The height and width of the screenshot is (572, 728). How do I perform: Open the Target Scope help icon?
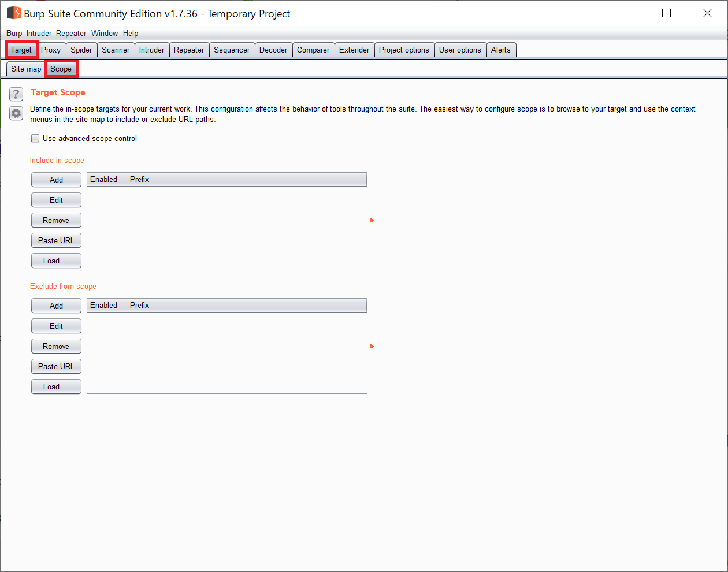(x=16, y=94)
